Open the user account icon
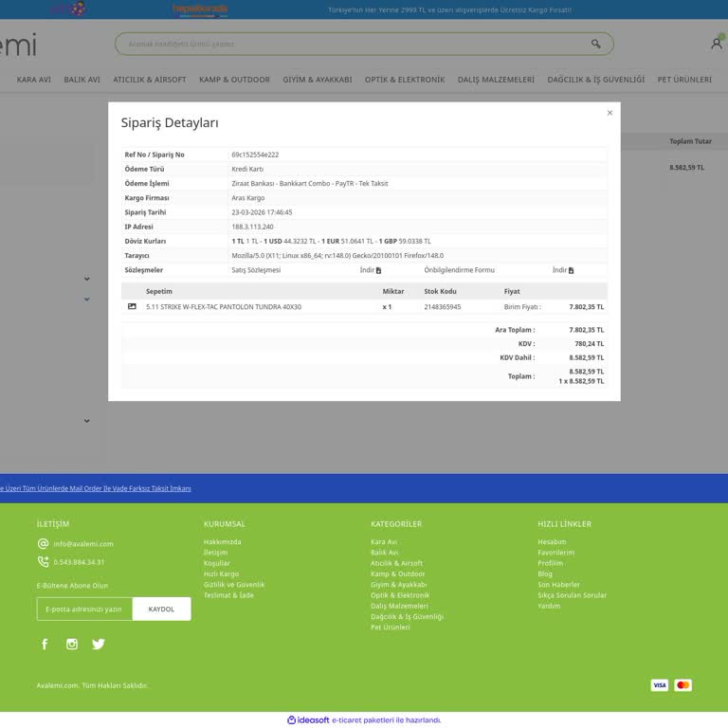The width and height of the screenshot is (728, 728). [x=716, y=44]
